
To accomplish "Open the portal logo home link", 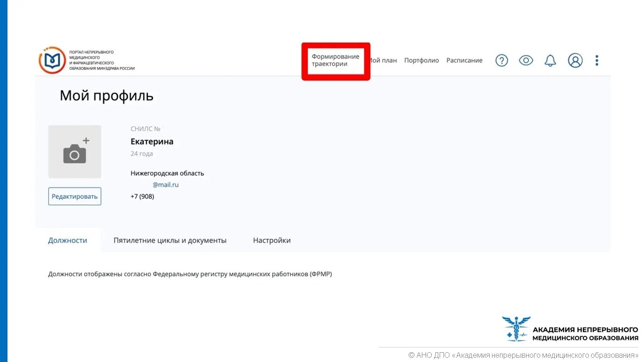I will point(87,60).
